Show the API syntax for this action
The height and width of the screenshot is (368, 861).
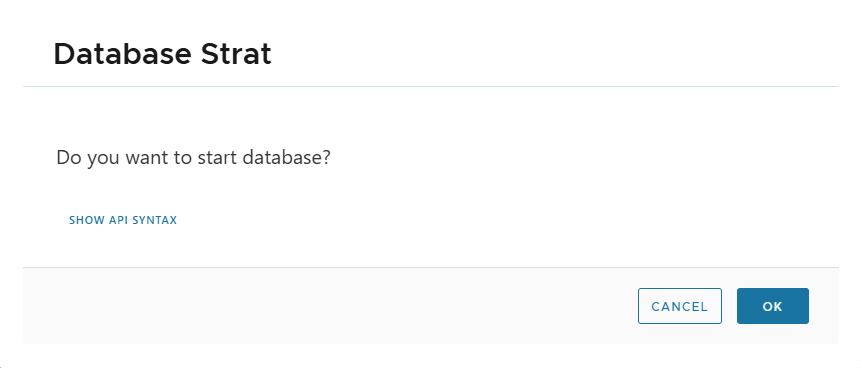[x=123, y=220]
